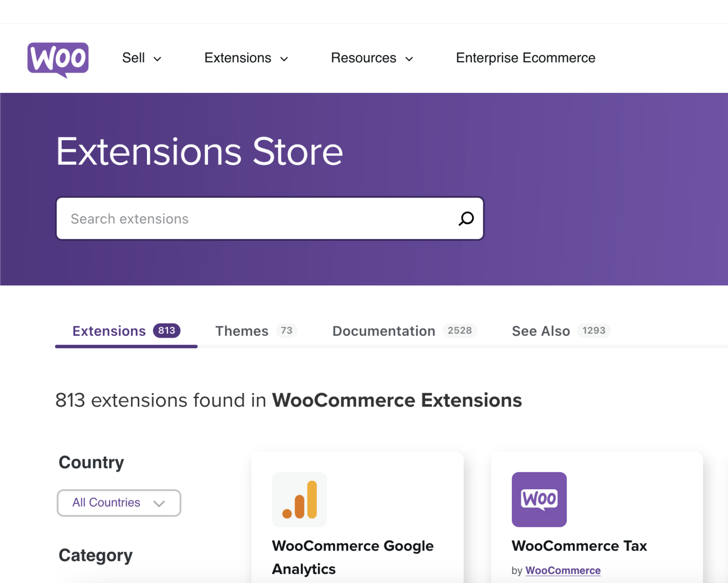Switch to the Documentation tab

pyautogui.click(x=404, y=331)
